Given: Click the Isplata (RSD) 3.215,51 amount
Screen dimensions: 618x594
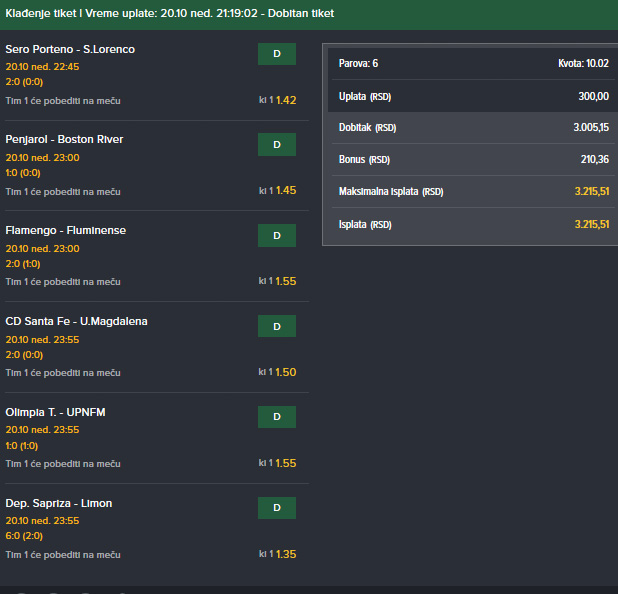Looking at the screenshot, I should (592, 224).
